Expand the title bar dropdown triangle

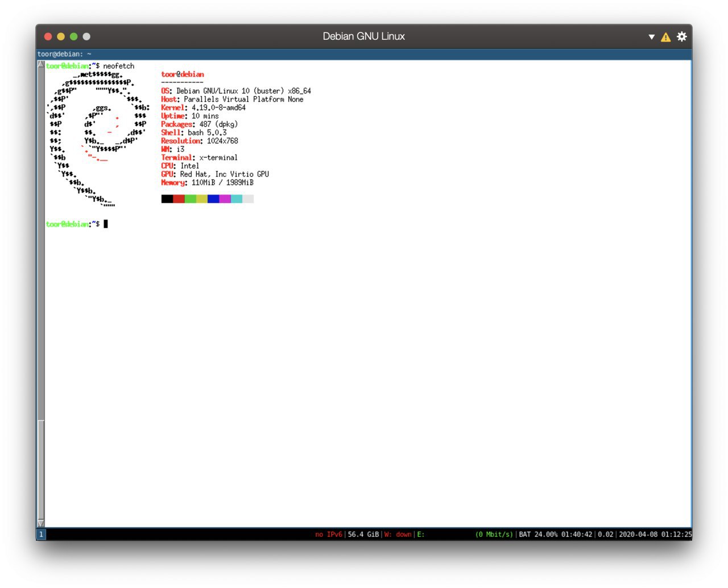click(652, 37)
